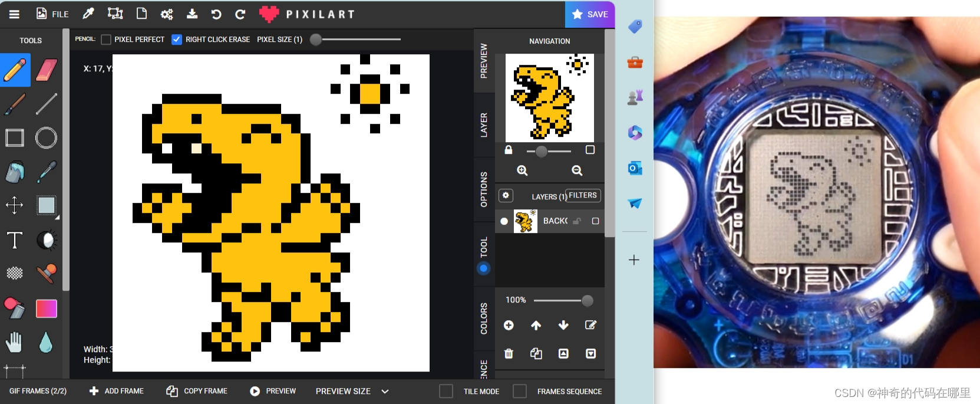This screenshot has height=404, width=980.
Task: Toggle the navigation lock icon
Action: (x=509, y=150)
